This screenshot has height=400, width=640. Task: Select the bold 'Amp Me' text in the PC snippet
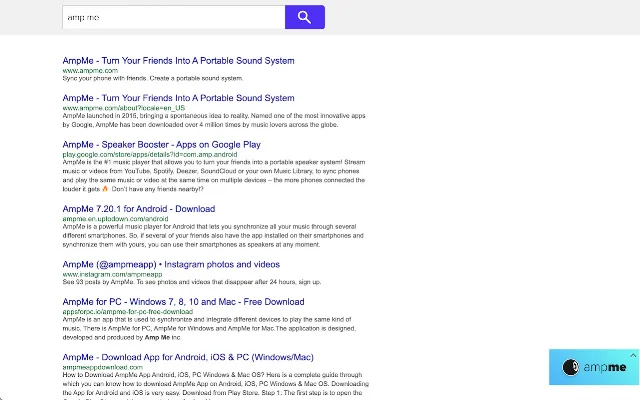[x=157, y=338]
